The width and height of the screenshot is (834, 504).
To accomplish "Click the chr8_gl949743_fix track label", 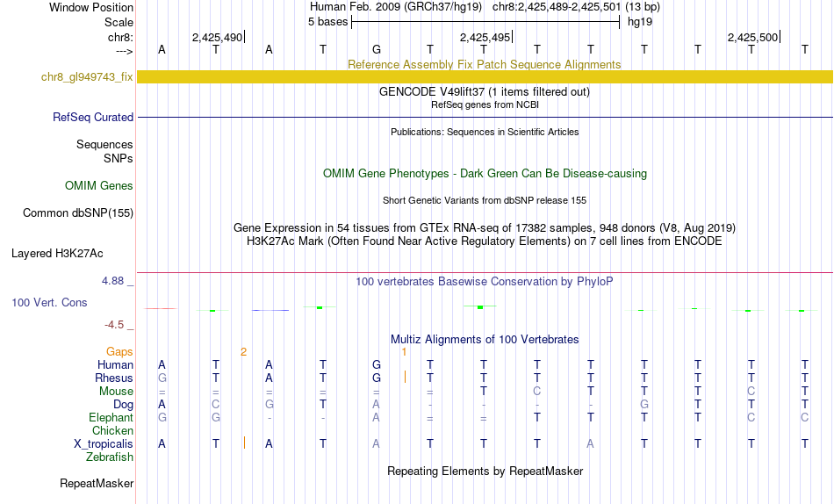I will (87, 76).
